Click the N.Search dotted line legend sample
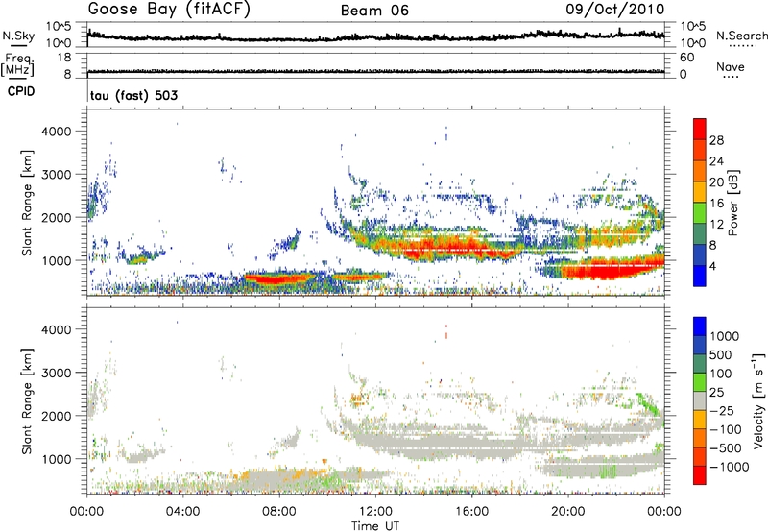 coord(743,46)
